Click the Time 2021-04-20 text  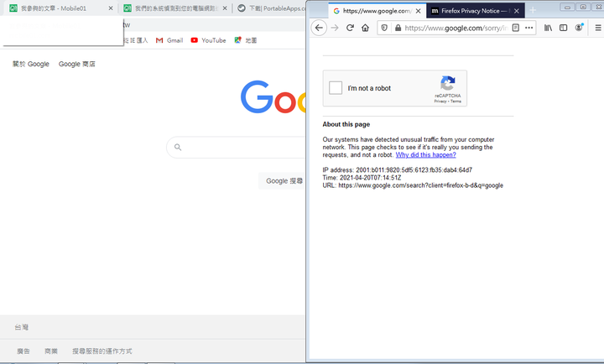(x=362, y=178)
